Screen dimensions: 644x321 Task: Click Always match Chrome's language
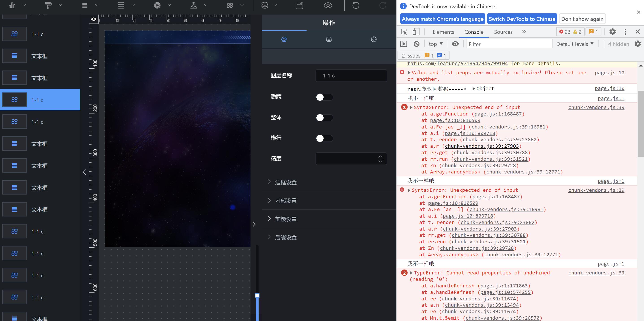(443, 19)
